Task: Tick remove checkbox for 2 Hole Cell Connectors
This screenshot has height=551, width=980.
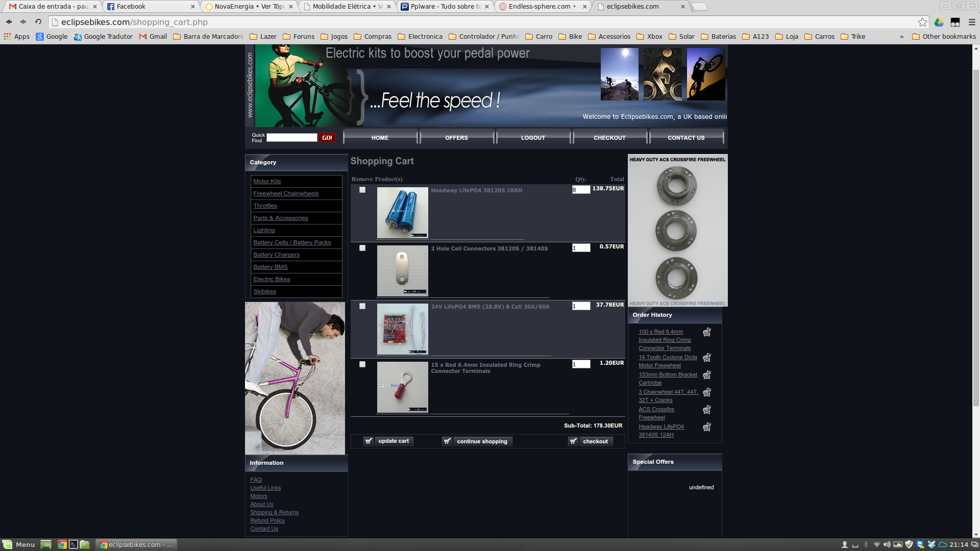Action: tap(362, 248)
